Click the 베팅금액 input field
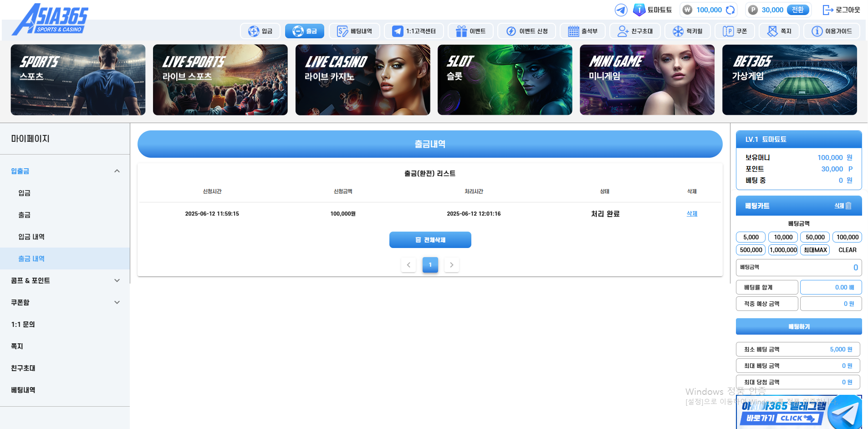The height and width of the screenshot is (429, 868). (x=799, y=268)
